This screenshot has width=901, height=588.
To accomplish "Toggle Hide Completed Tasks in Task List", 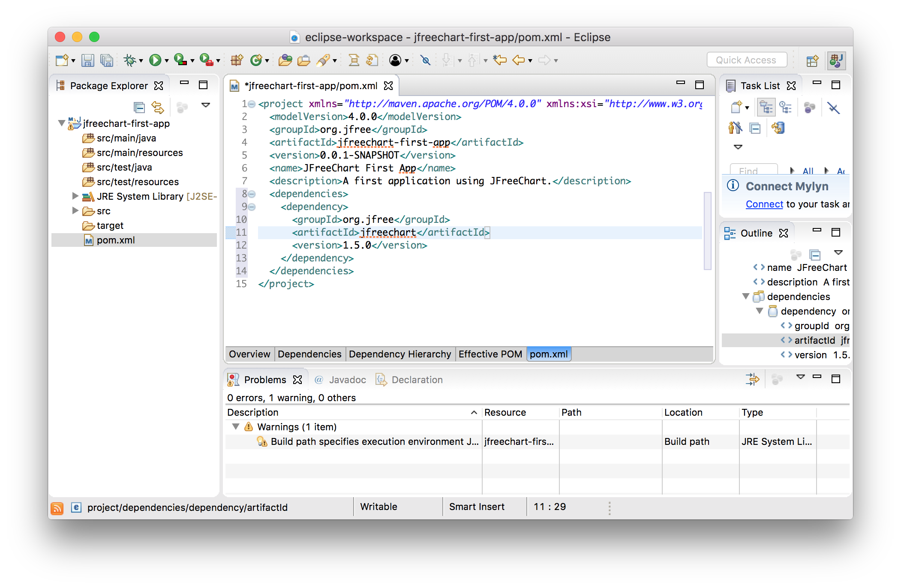I will 833,107.
